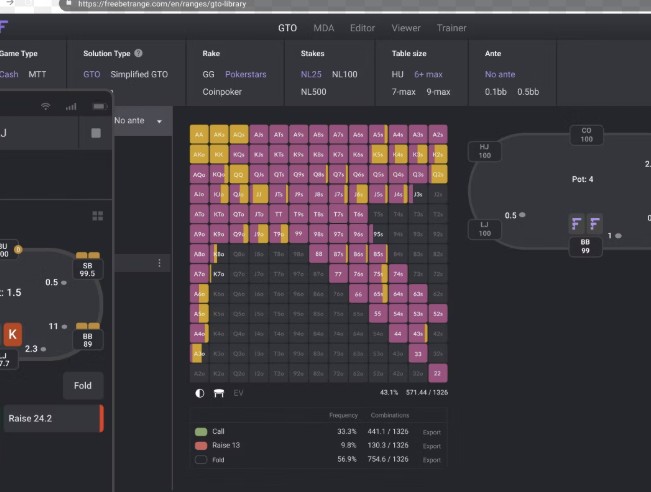Click the LJ 100 seat on table
The image size is (651, 492).
(485, 229)
